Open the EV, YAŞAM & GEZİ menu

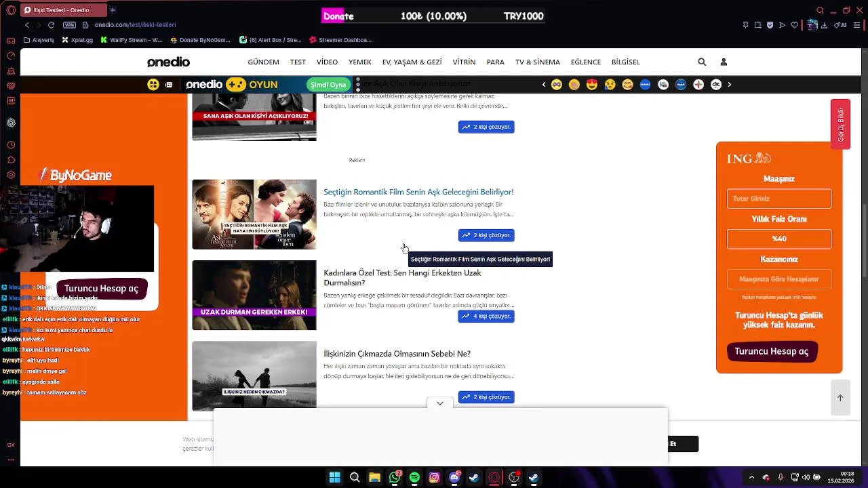(412, 62)
